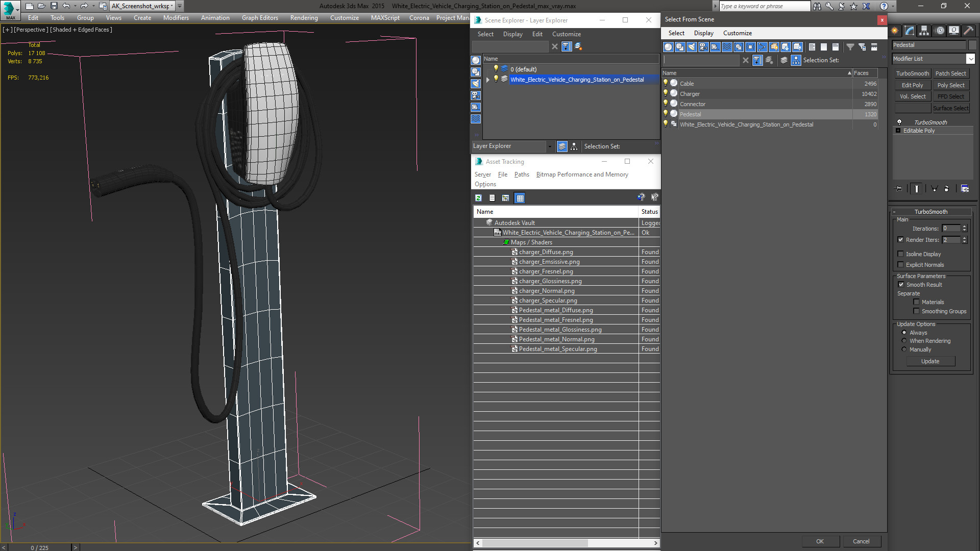Click the TurboSmooth modifier button

coord(913,73)
